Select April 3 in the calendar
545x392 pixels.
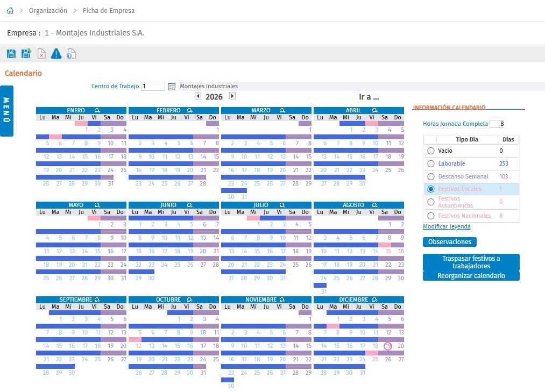pyautogui.click(x=376, y=130)
